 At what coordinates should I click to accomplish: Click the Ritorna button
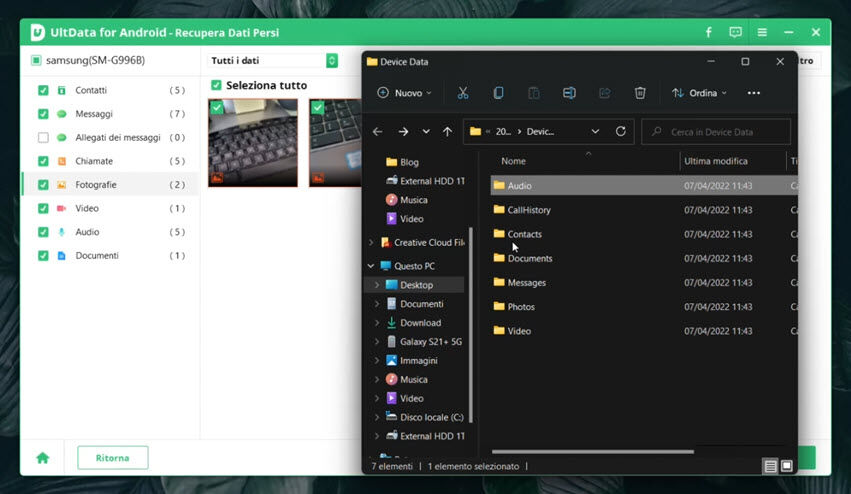click(x=112, y=458)
